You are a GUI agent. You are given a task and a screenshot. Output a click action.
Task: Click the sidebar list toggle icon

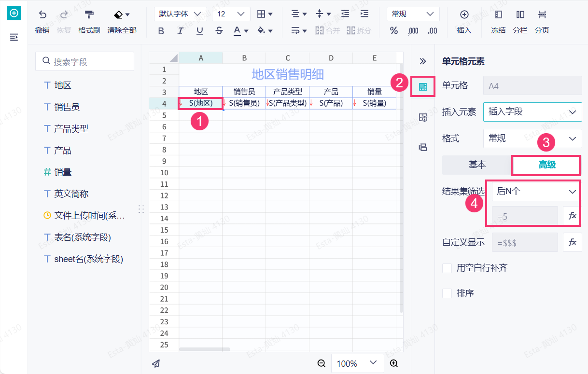[14, 37]
